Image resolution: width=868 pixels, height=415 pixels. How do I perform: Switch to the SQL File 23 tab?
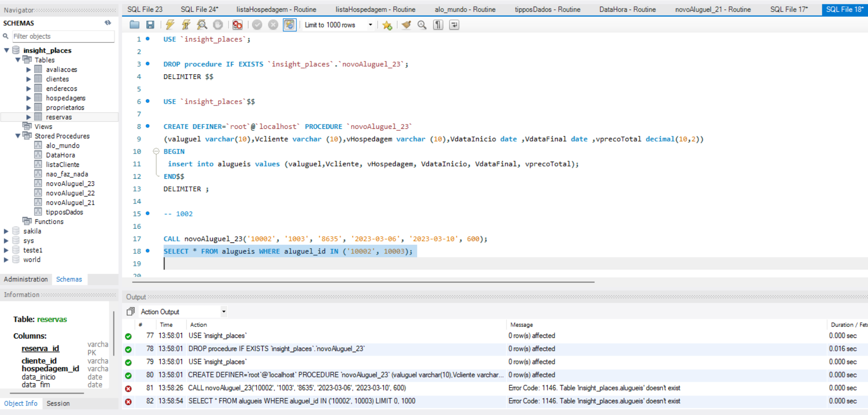(144, 10)
